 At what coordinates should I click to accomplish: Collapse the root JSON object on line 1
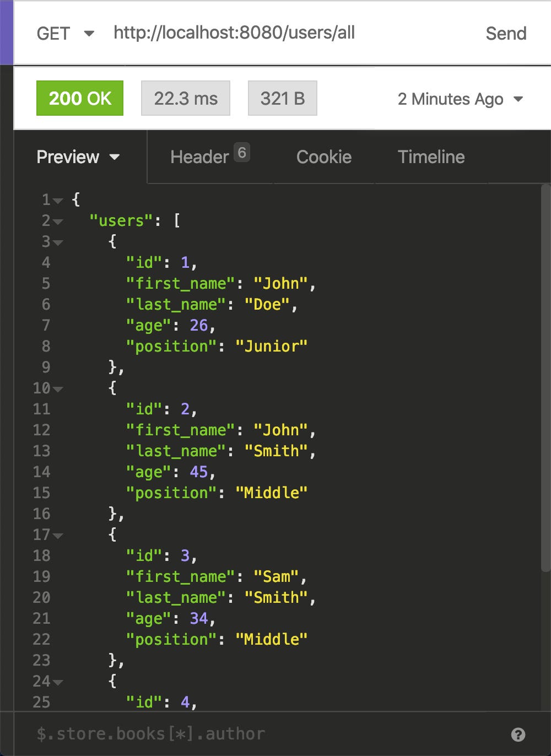(x=59, y=201)
